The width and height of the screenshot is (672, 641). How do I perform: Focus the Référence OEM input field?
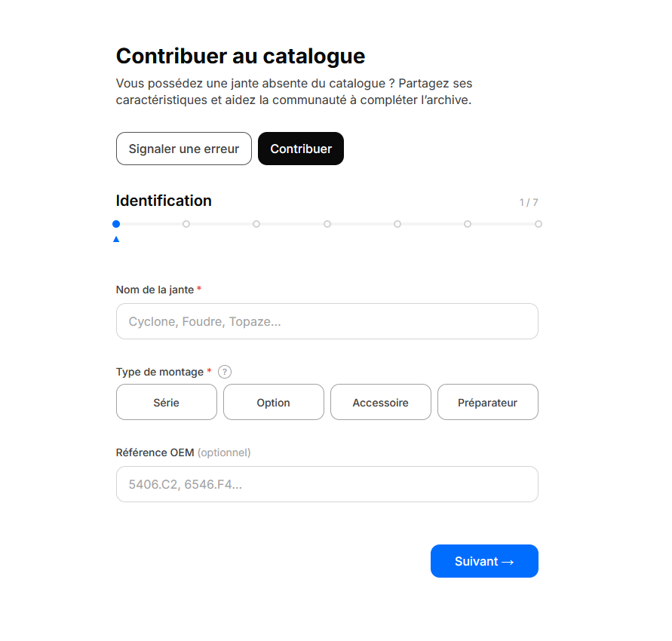click(x=327, y=484)
